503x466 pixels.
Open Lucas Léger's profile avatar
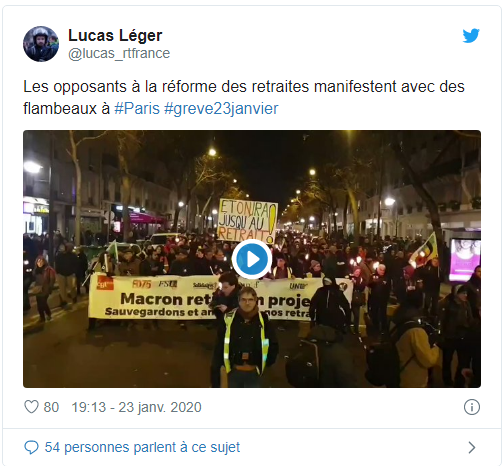[41, 44]
